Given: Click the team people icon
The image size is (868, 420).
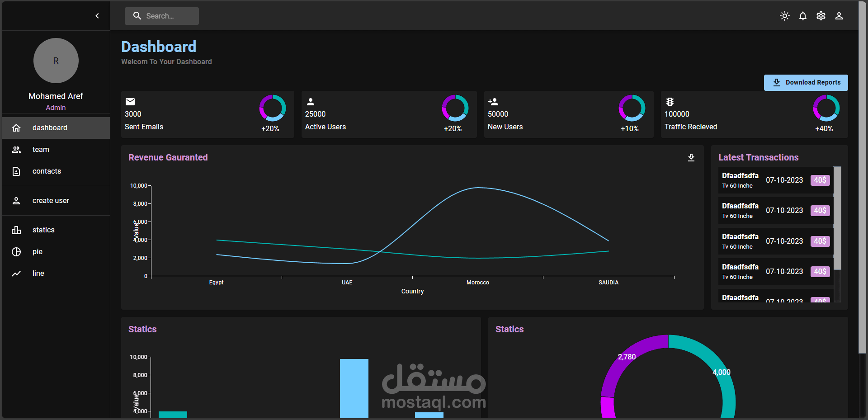Looking at the screenshot, I should (16, 150).
